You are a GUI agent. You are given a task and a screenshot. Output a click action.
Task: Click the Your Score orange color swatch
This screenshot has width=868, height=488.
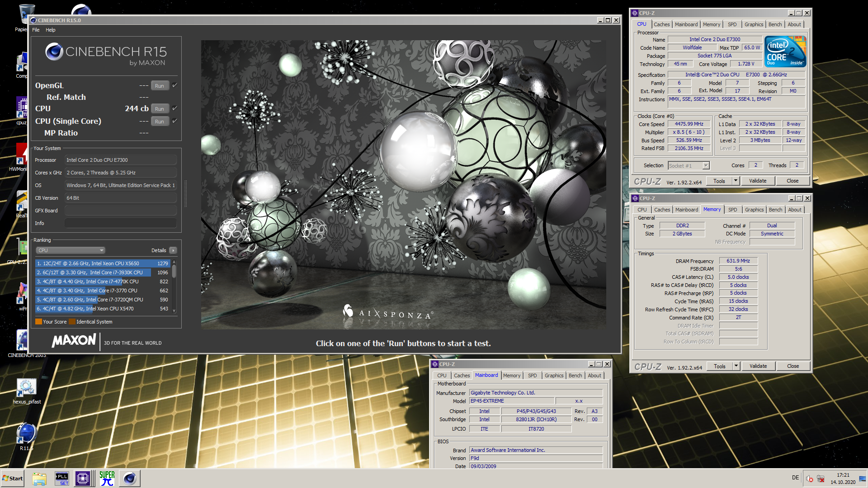pos(39,322)
